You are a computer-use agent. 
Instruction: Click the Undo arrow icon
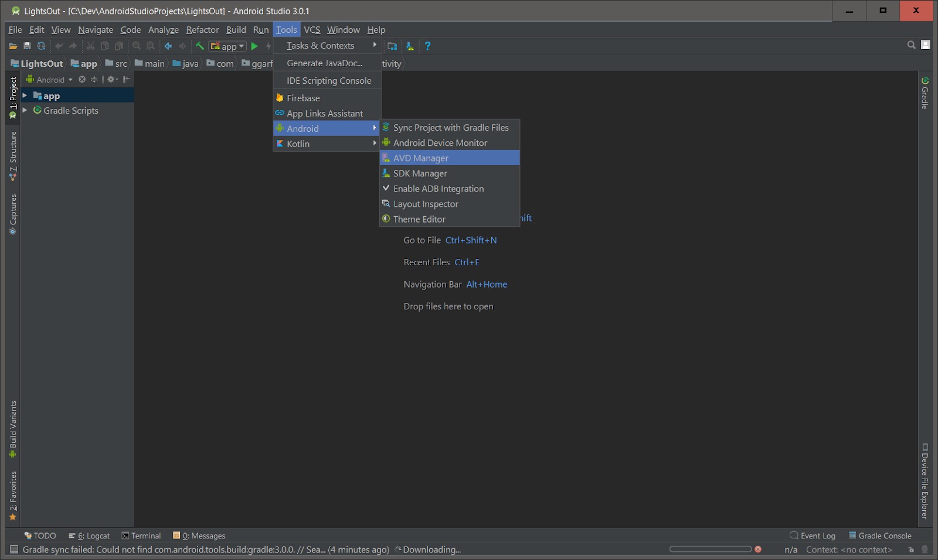[59, 46]
